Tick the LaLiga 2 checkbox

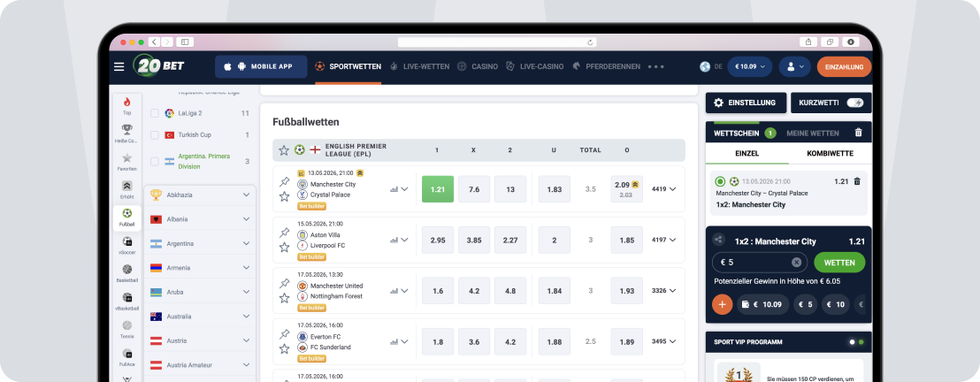click(155, 113)
